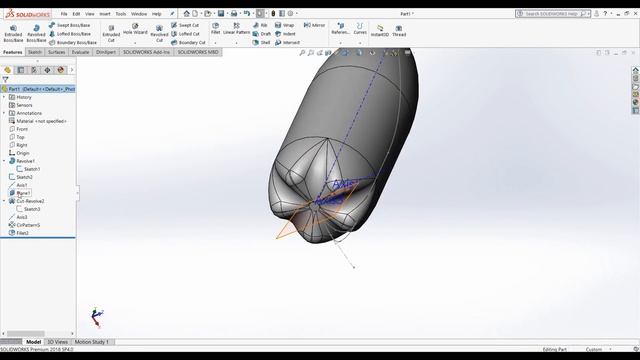Collapse the Revolve1 feature node
The image size is (640, 360).
click(x=4, y=161)
